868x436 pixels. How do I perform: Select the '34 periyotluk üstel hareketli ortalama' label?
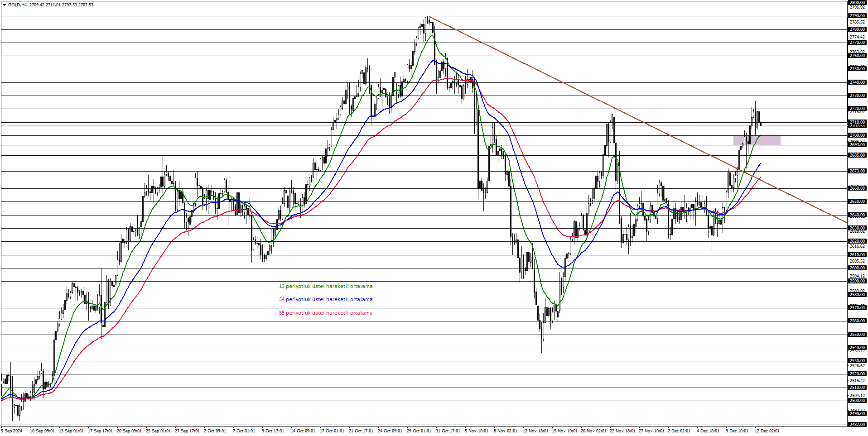coord(326,299)
